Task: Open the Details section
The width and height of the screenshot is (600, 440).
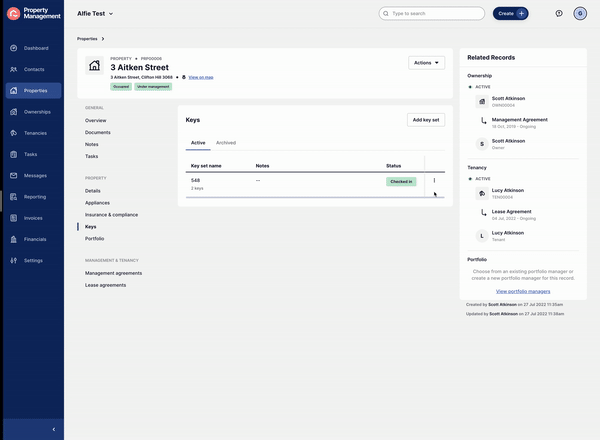Action: [x=93, y=191]
